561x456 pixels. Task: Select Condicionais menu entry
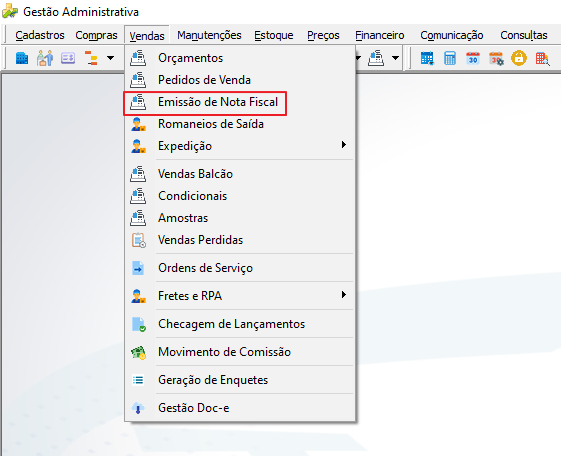[240, 196]
